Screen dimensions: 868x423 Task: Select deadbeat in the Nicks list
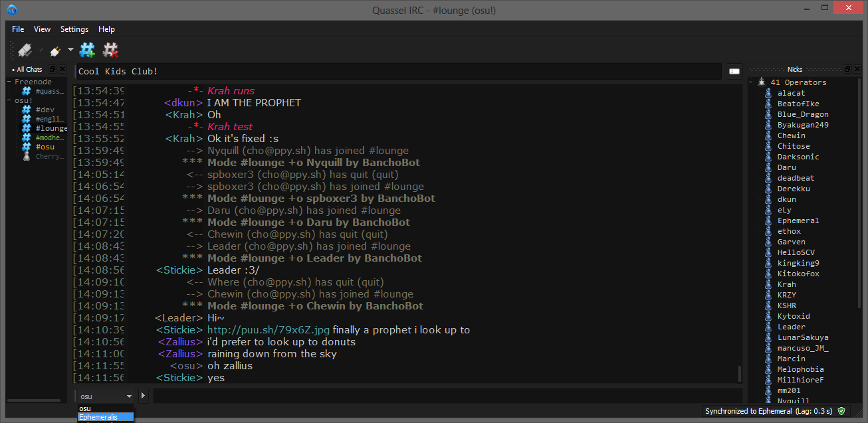796,178
